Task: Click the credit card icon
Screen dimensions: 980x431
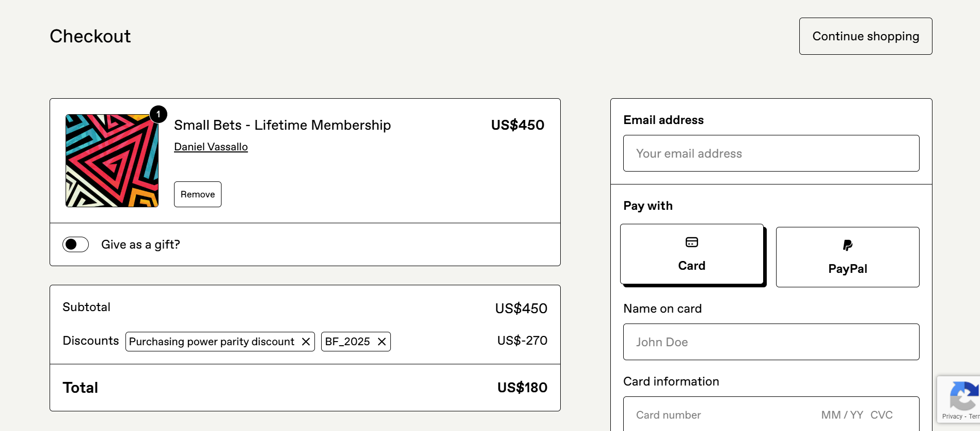Action: (x=691, y=242)
